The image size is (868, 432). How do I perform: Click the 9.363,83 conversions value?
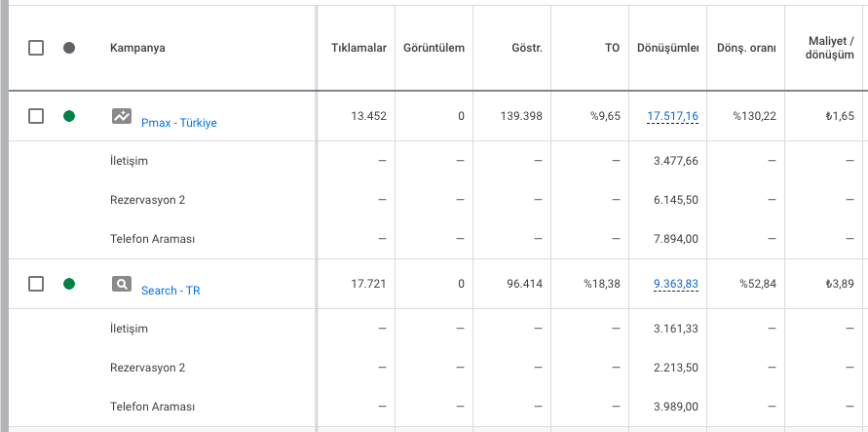(675, 285)
